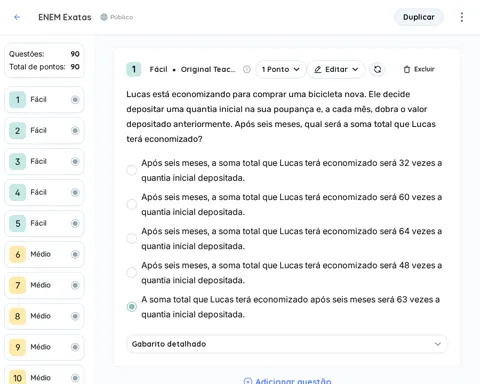480x384 pixels.
Task: Go back with the left arrow icon
Action: click(x=17, y=17)
